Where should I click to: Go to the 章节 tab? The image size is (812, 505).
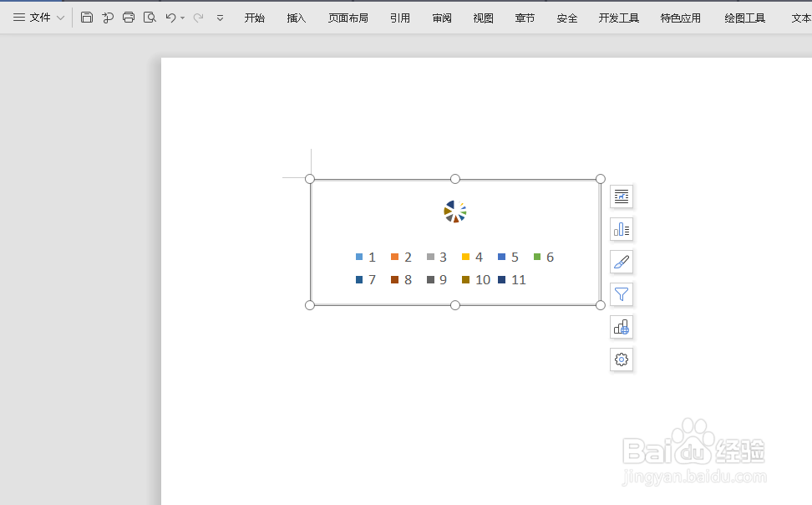coord(525,18)
